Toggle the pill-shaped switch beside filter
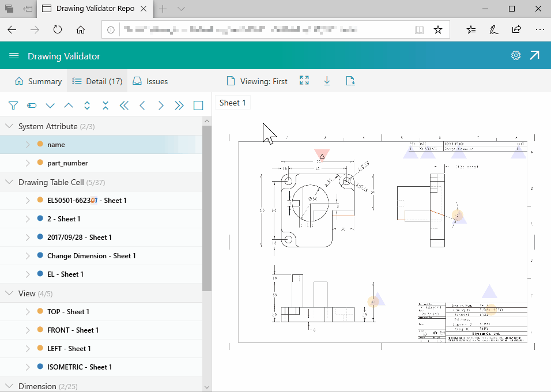Screen dimensions: 551x392 [32, 105]
